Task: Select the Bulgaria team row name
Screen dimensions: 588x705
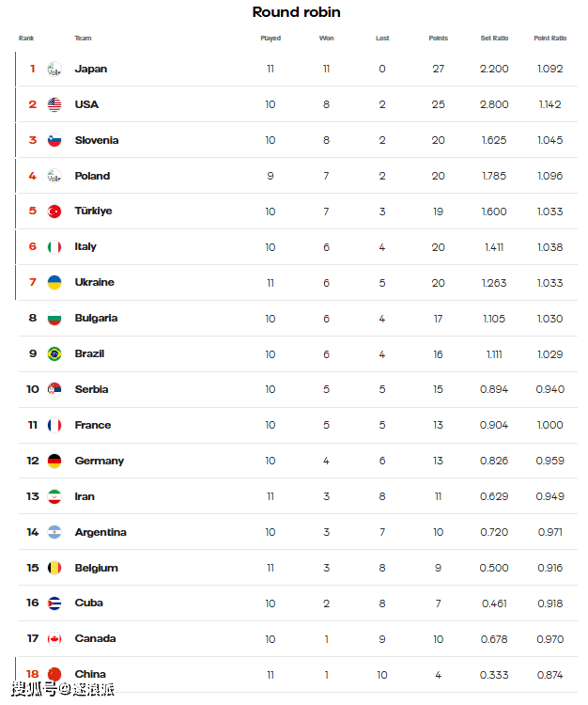Action: tap(96, 319)
